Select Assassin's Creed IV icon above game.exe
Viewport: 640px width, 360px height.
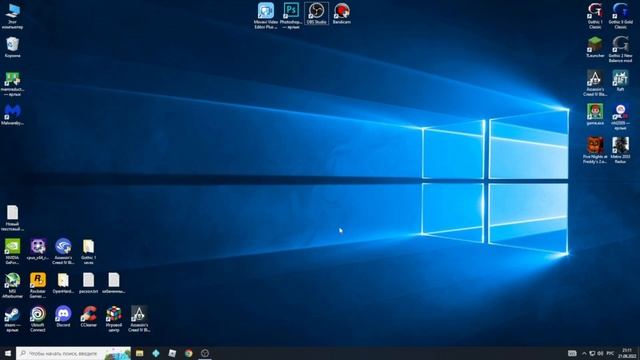pos(595,83)
